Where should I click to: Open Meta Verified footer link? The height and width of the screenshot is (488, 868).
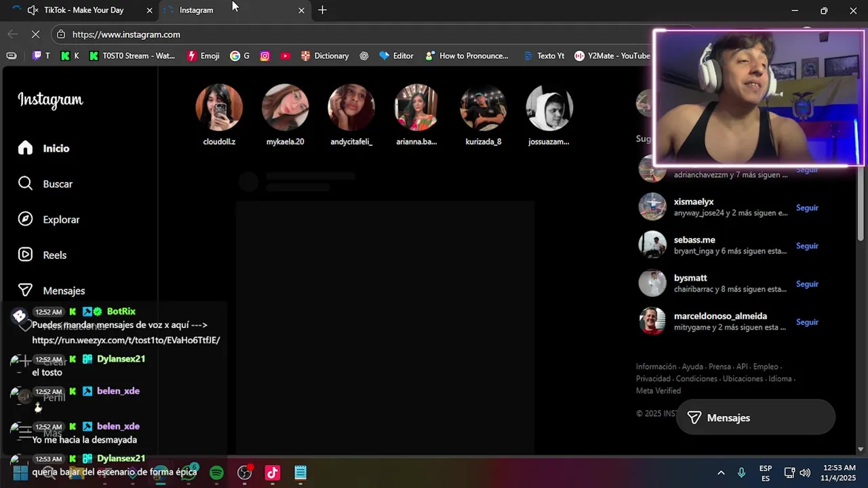(x=658, y=391)
